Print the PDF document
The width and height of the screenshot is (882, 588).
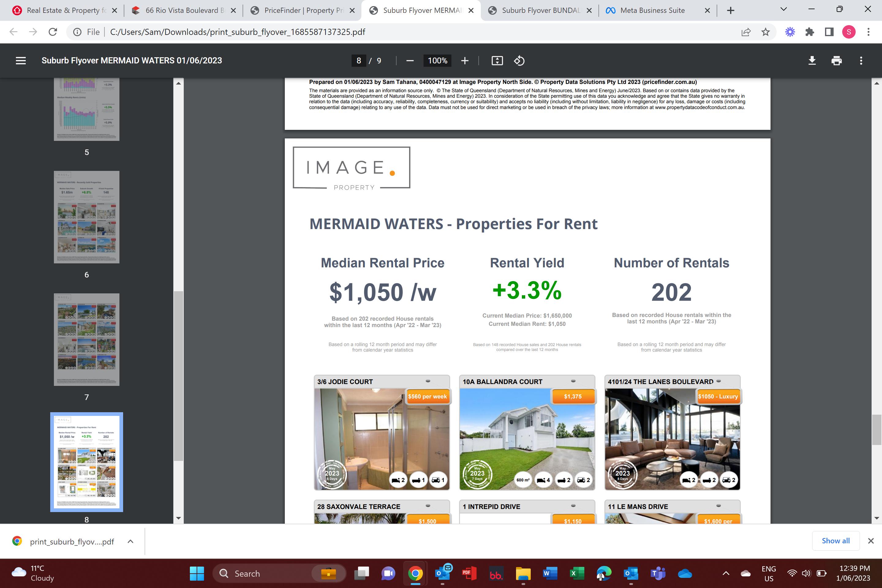point(837,60)
